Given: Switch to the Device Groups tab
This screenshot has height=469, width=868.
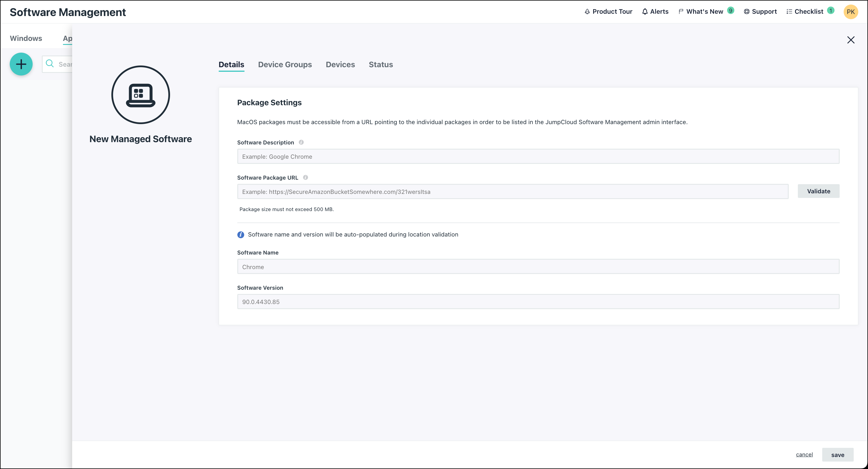Looking at the screenshot, I should (285, 65).
